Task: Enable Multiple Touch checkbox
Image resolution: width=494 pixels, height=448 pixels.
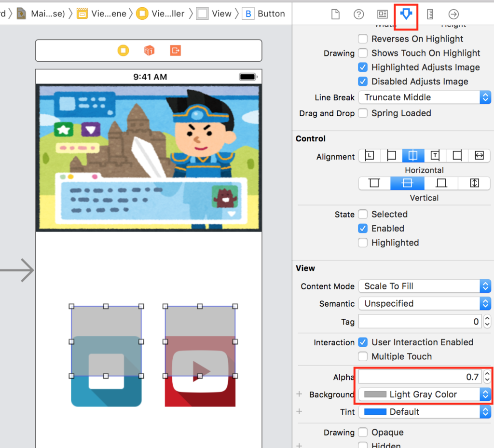Action: [363, 356]
